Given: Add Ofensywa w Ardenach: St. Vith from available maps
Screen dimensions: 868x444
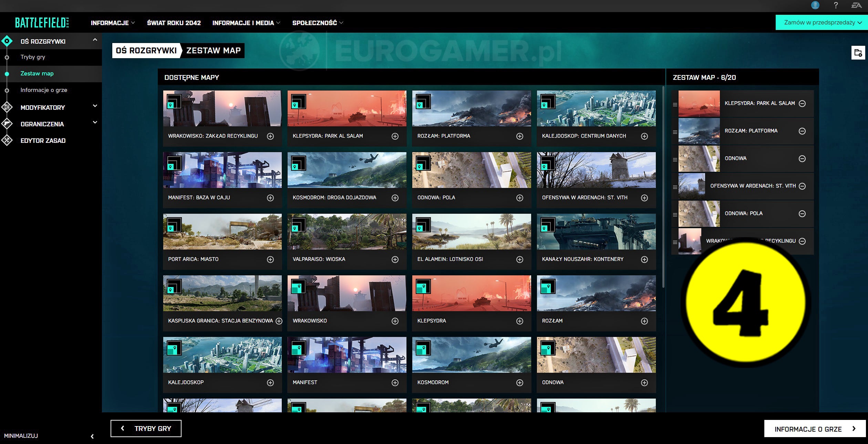Looking at the screenshot, I should pos(644,198).
